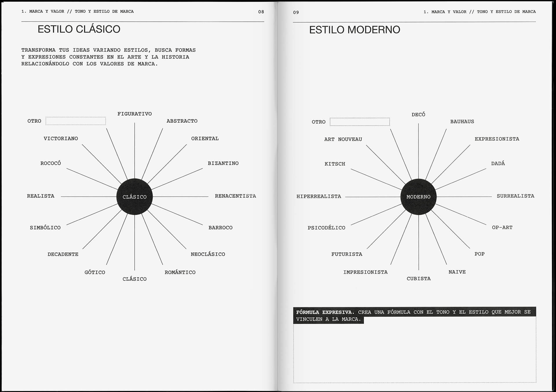Viewport: 556px width, 392px height.
Task: Click the BAUHAUS label
Action: click(x=462, y=122)
